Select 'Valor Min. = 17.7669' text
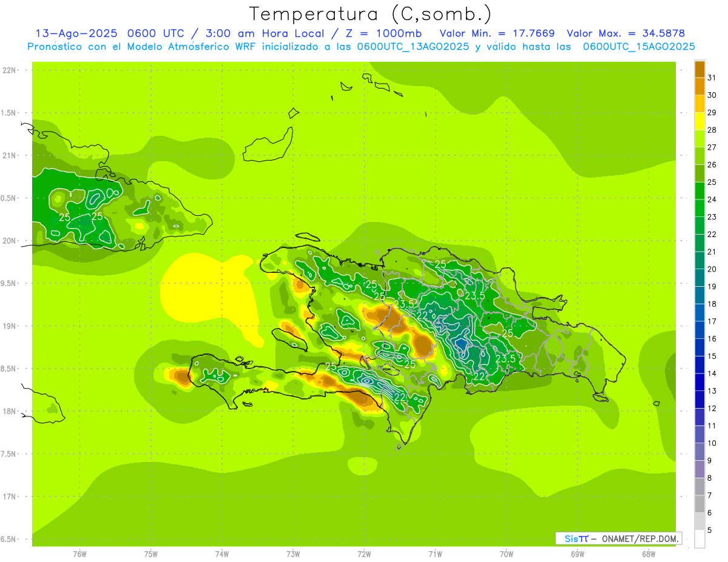728x562 pixels. [x=497, y=33]
